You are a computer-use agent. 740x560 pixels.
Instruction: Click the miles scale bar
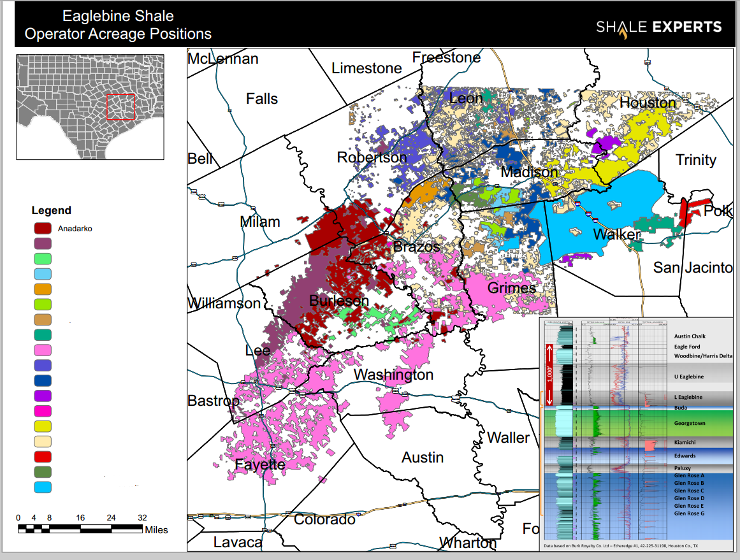80,529
